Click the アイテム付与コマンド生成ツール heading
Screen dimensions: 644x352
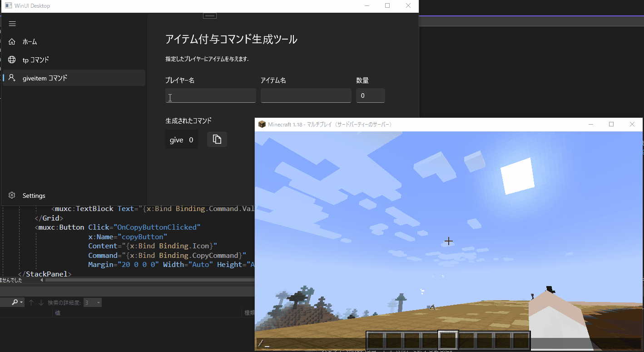pos(231,39)
